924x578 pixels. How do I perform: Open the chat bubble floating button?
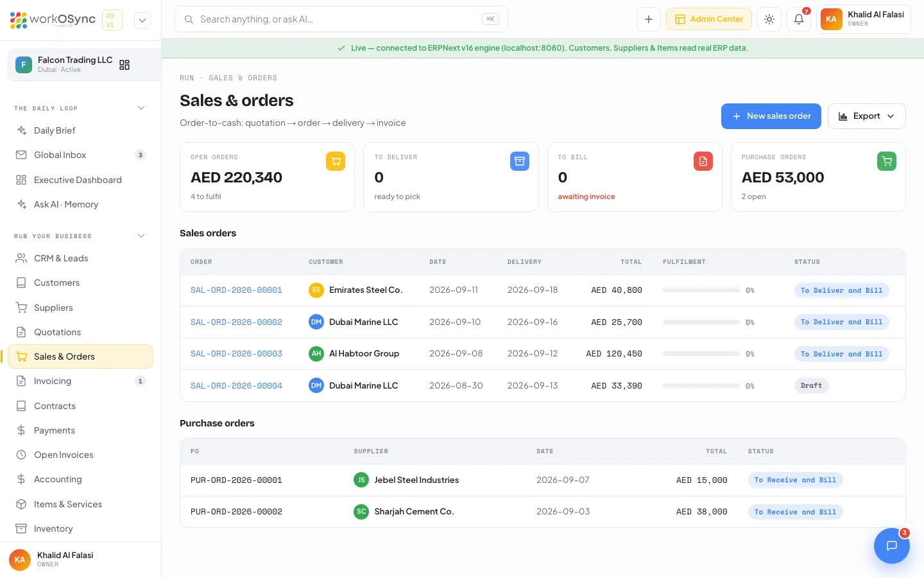coord(892,546)
